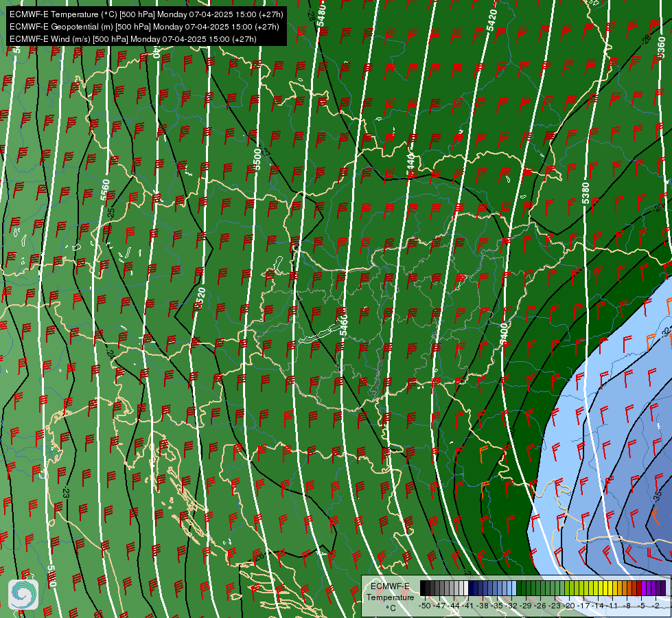Click the -29 value on the legend scale
672x618 pixels.
click(x=525, y=606)
